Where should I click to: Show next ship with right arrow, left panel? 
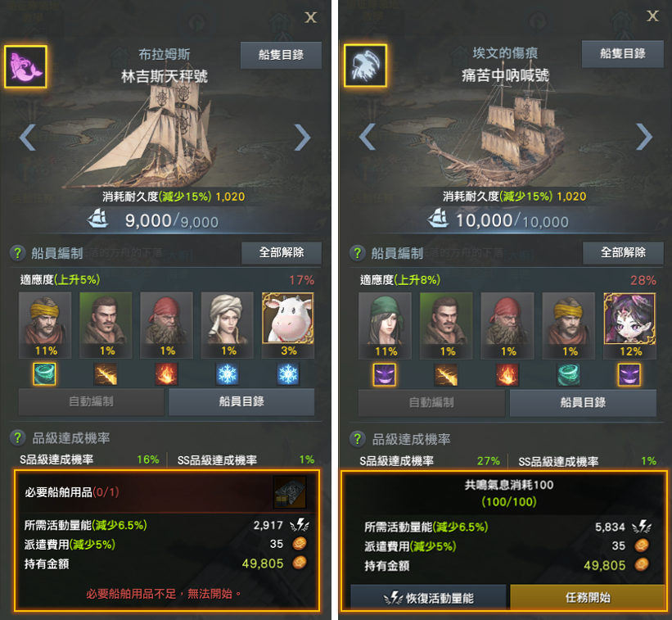(302, 138)
